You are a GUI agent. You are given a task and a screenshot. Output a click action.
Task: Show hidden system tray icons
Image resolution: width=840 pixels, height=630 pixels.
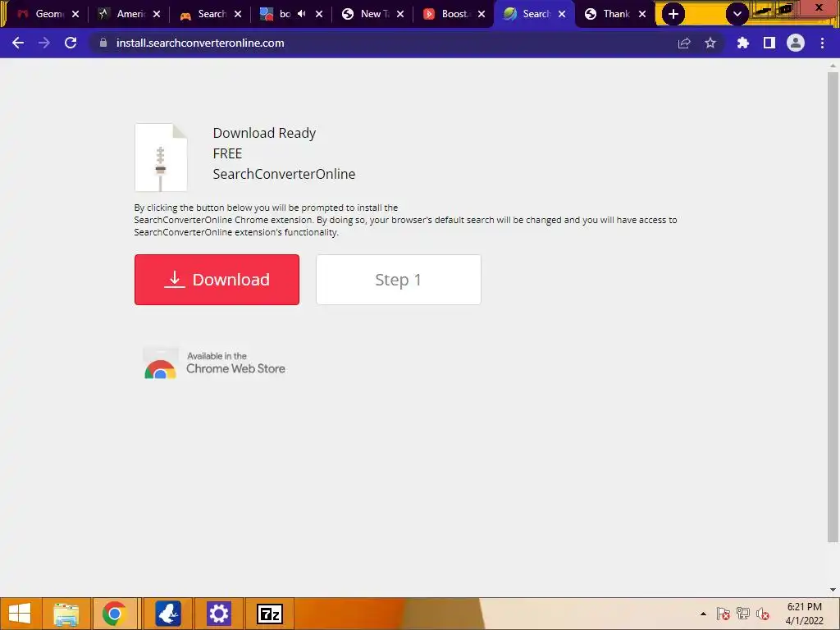[703, 614]
